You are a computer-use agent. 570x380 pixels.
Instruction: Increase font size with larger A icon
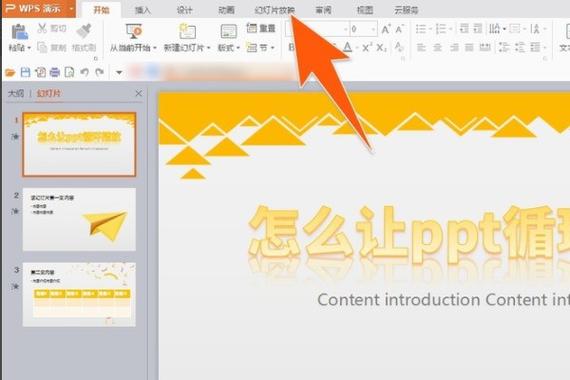point(386,29)
